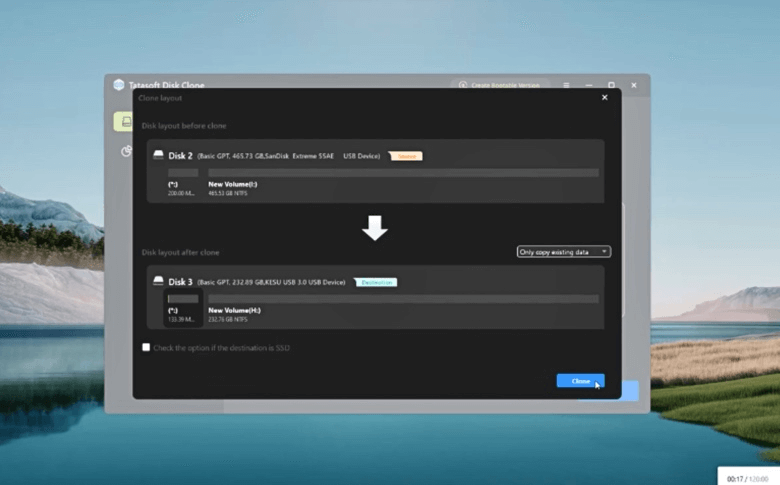
Task: Select Disk Clone sidebar icon in main window
Action: coord(124,121)
